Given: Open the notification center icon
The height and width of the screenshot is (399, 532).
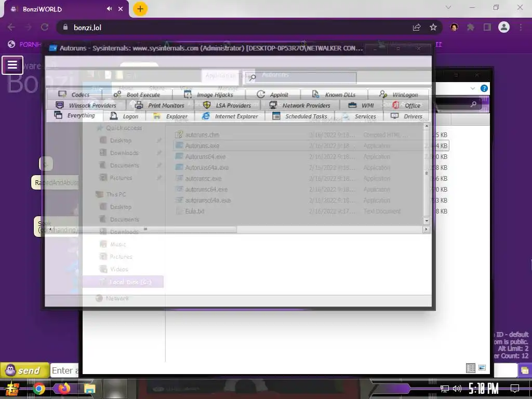Looking at the screenshot, I should click(x=515, y=389).
